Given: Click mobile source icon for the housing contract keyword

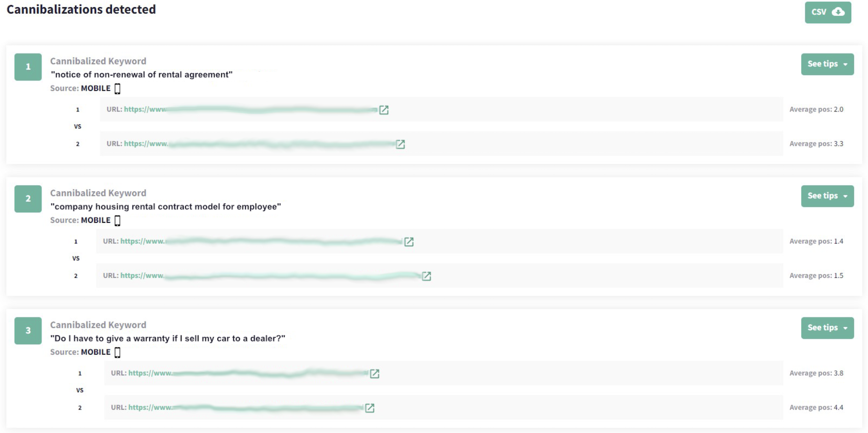Looking at the screenshot, I should (x=117, y=220).
